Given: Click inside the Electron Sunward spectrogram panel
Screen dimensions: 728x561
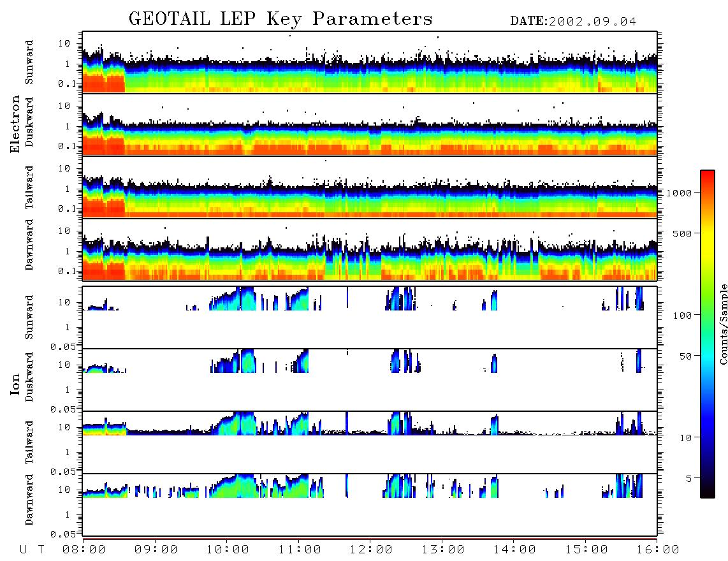Looking at the screenshot, I should 370,62.
